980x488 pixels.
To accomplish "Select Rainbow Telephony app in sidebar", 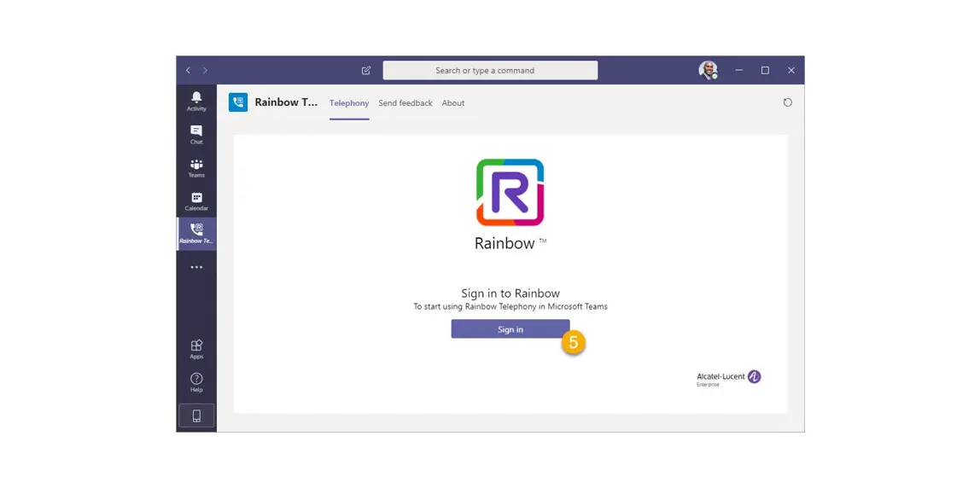I will click(x=196, y=234).
